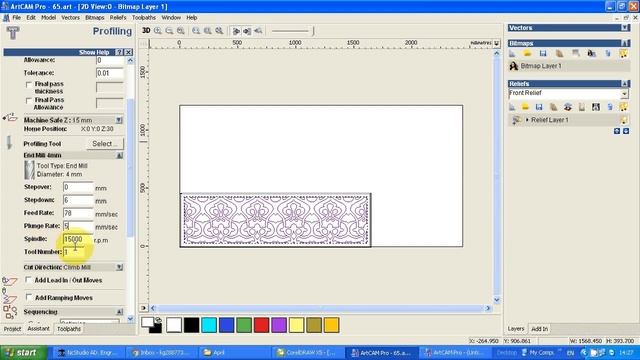
Task: Toggle all relief layers visibility bulb
Action: click(623, 107)
